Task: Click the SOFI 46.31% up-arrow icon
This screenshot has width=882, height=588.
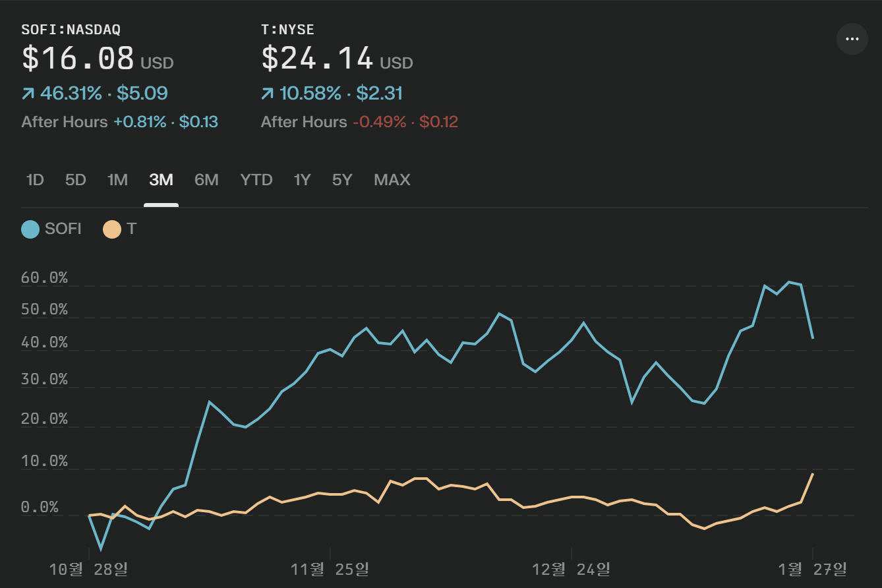Action: (x=28, y=94)
